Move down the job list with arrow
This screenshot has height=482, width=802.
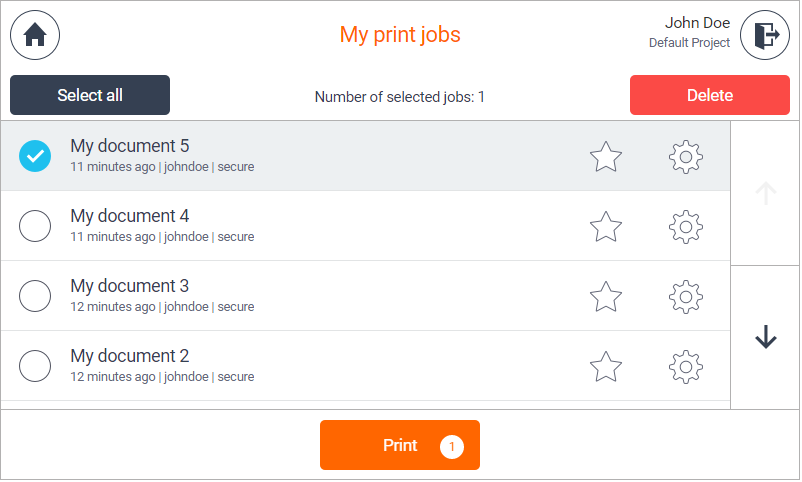[x=766, y=337]
